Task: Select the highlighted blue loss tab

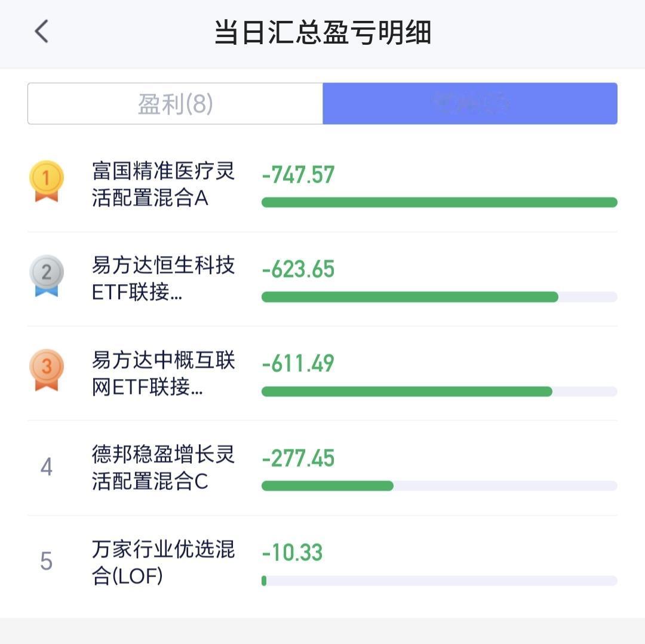Action: [470, 104]
